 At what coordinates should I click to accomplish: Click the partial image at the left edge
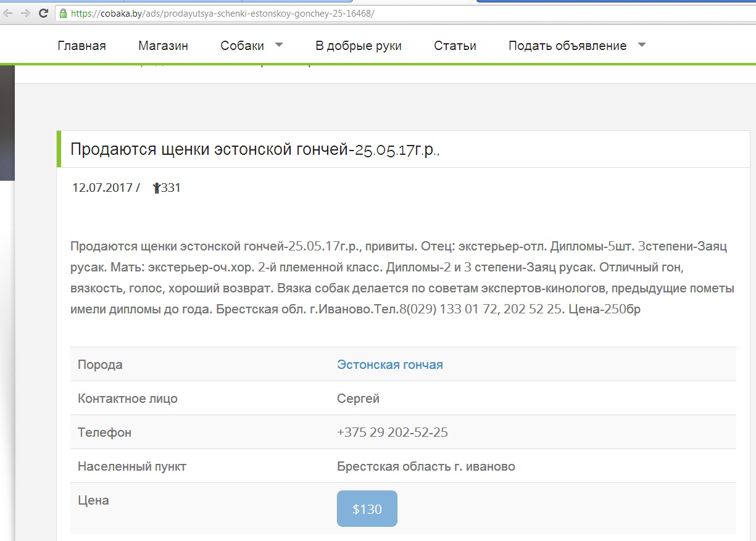(6, 123)
